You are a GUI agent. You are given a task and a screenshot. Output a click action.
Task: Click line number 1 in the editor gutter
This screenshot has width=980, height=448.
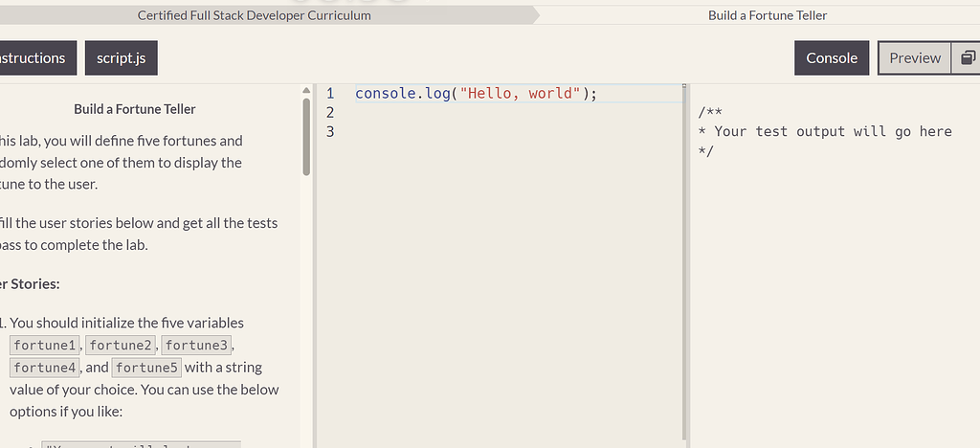click(x=330, y=94)
